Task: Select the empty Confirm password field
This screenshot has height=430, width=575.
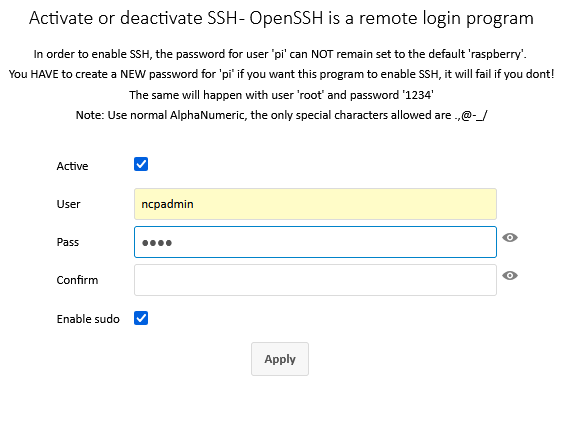Action: pyautogui.click(x=315, y=280)
